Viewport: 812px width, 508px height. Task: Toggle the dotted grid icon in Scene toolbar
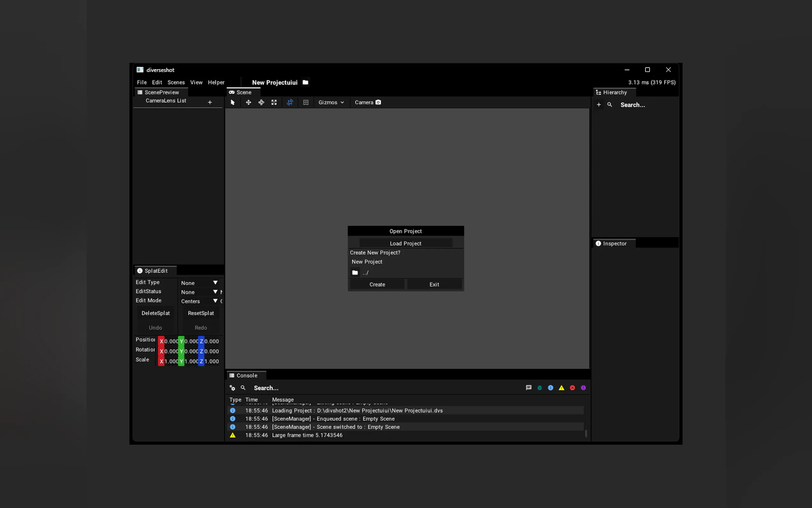click(x=306, y=102)
